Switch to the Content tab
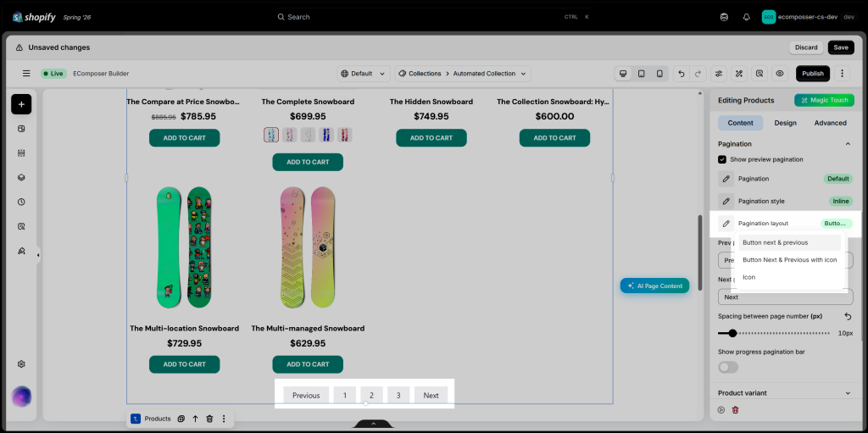Viewport: 868px width, 433px height. point(740,123)
